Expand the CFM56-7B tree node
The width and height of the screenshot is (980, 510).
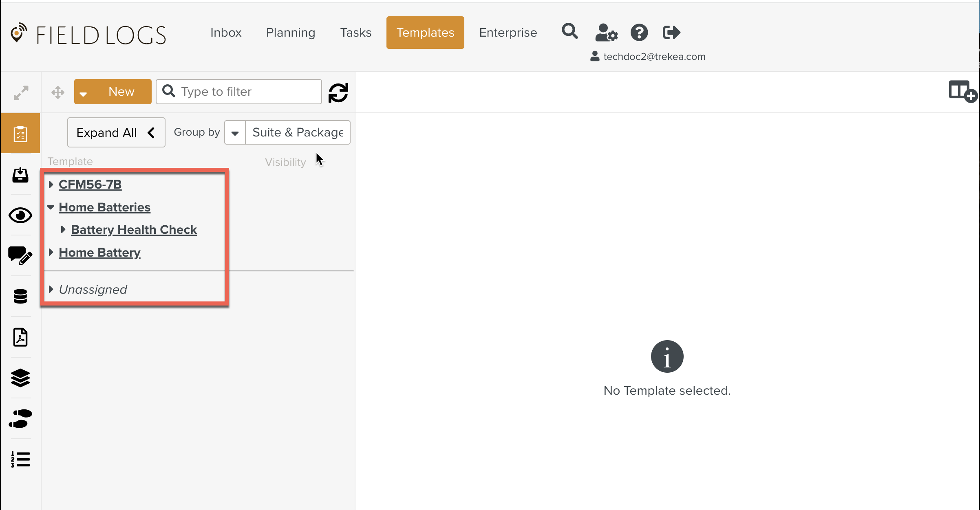[x=51, y=185]
